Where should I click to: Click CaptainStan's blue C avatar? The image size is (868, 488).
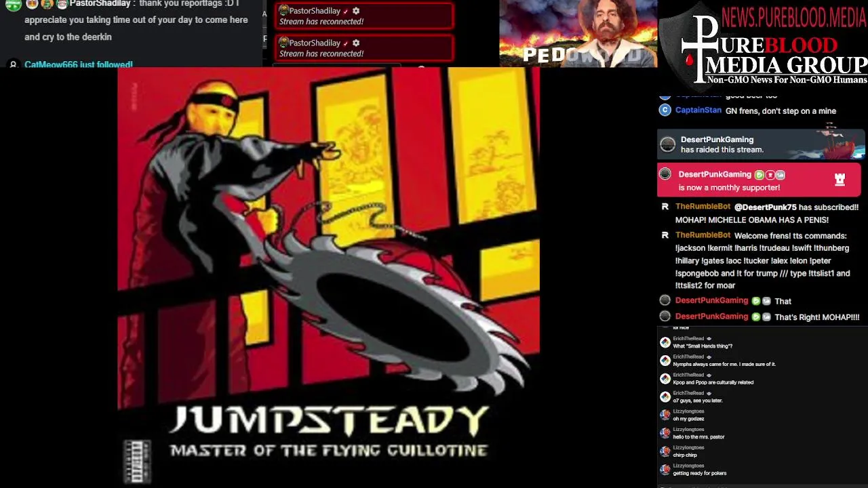coord(665,110)
